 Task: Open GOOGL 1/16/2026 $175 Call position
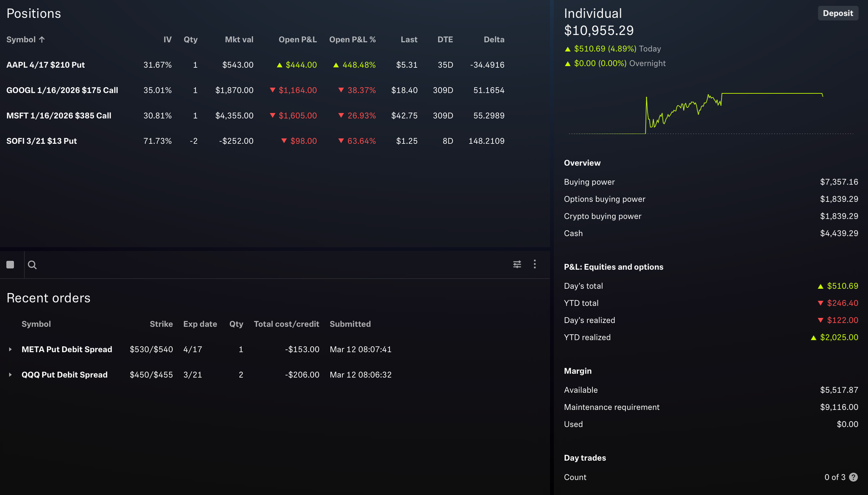pos(62,90)
